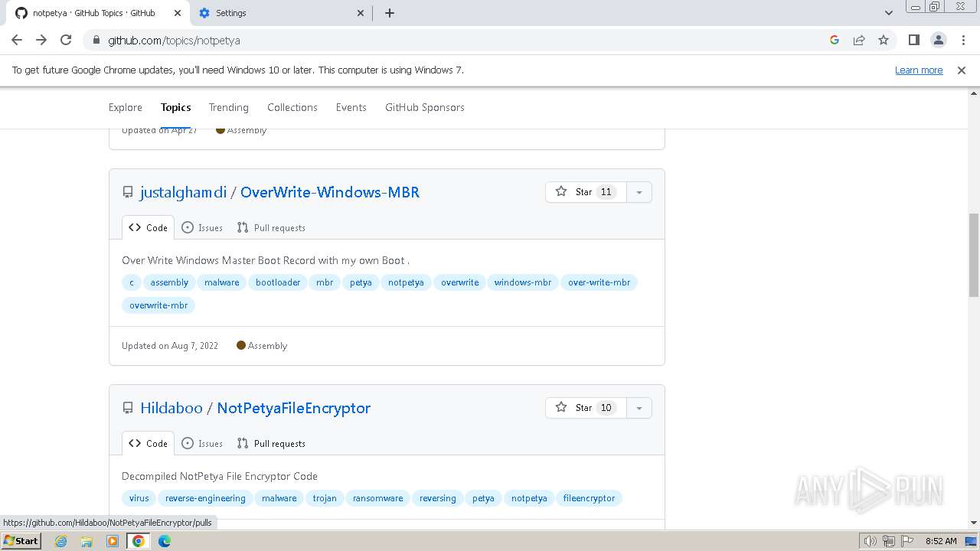Screen dimensions: 980x551
Task: Open the Code tab of OverWrite-Windows-MBR
Action: [148, 227]
